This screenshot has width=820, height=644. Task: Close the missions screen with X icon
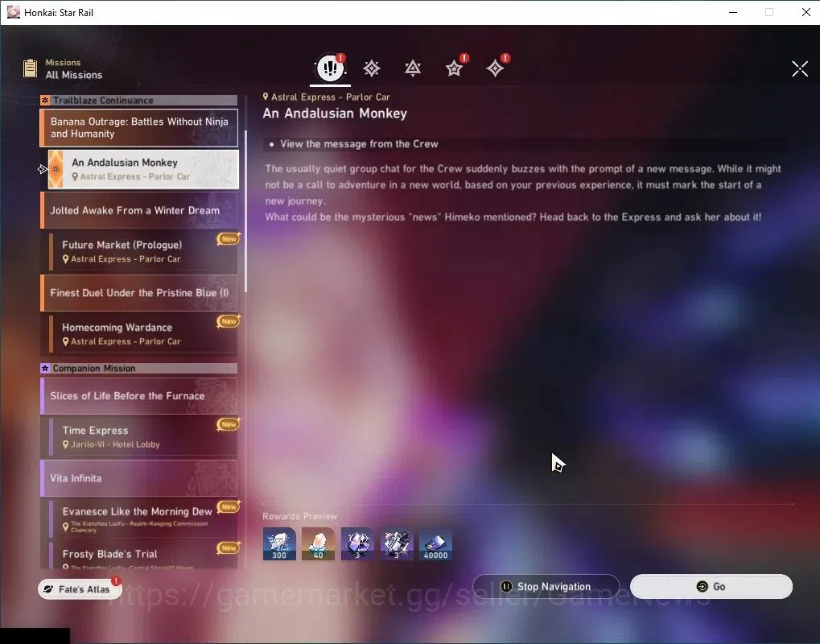click(x=800, y=68)
